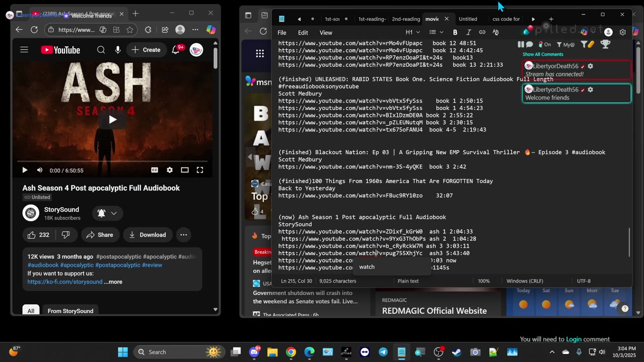Open the Notepad View menu

pyautogui.click(x=326, y=33)
